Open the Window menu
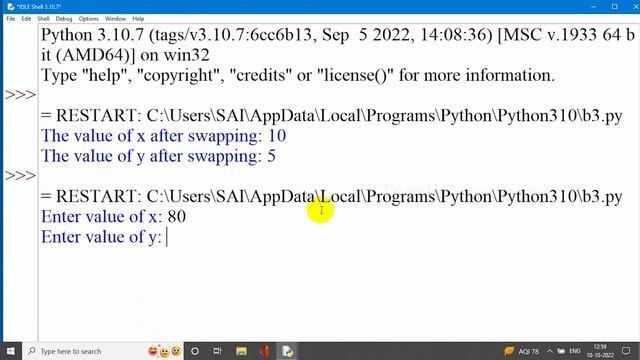This screenshot has width=640, height=360. pos(115,19)
